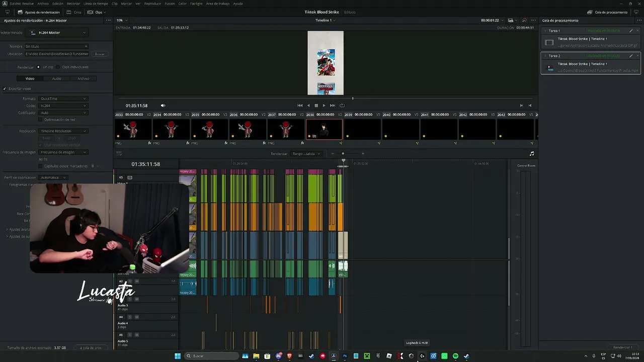Click the viewer scrubber bar playhead
This screenshot has height=362, width=644.
pyautogui.click(x=353, y=98)
